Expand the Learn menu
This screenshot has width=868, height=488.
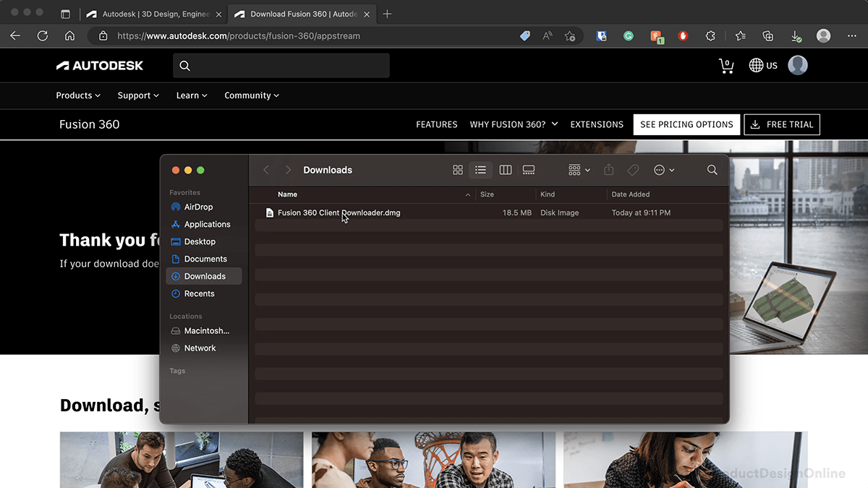(192, 95)
